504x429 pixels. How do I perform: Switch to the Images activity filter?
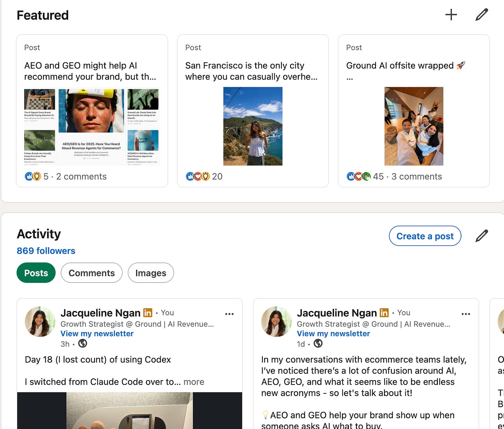pos(151,273)
